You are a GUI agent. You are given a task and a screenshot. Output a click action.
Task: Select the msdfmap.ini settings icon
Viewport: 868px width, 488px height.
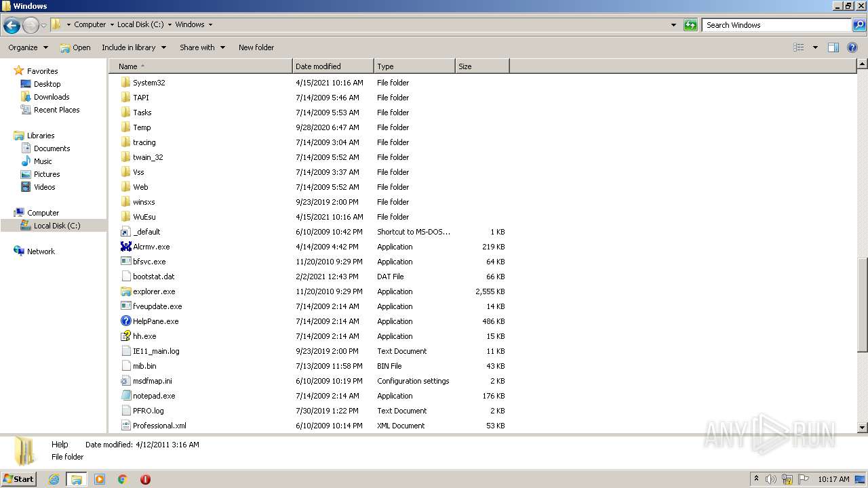[125, 381]
